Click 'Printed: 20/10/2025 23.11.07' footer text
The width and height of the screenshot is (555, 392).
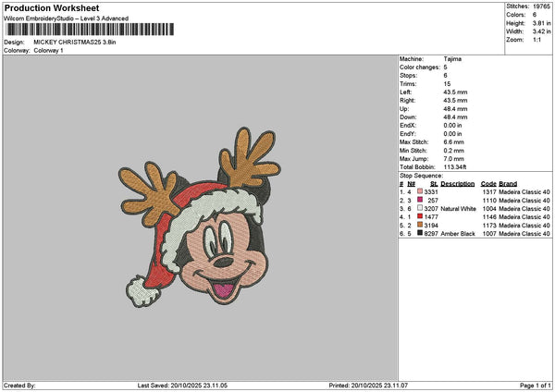[x=368, y=386]
